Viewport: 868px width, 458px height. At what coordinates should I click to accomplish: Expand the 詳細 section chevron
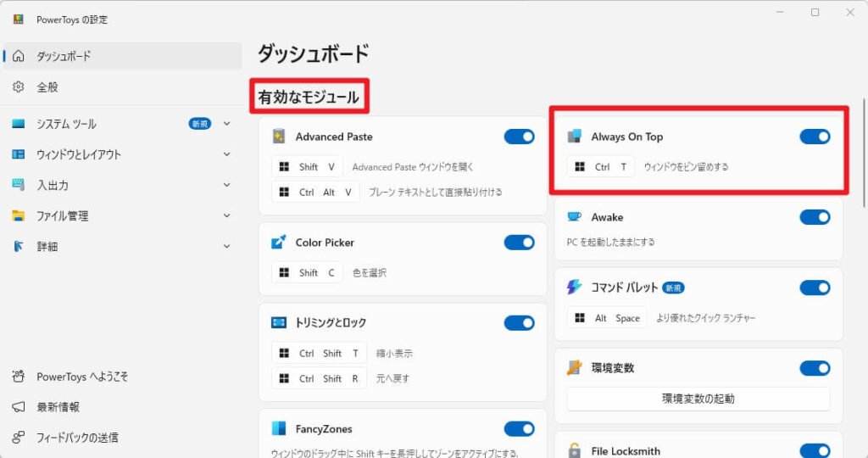[227, 246]
